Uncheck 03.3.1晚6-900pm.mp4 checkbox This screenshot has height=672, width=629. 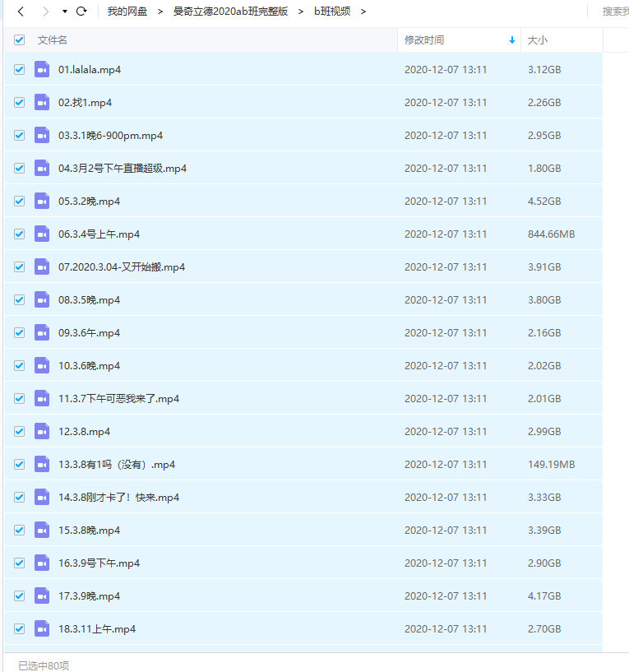click(x=19, y=136)
